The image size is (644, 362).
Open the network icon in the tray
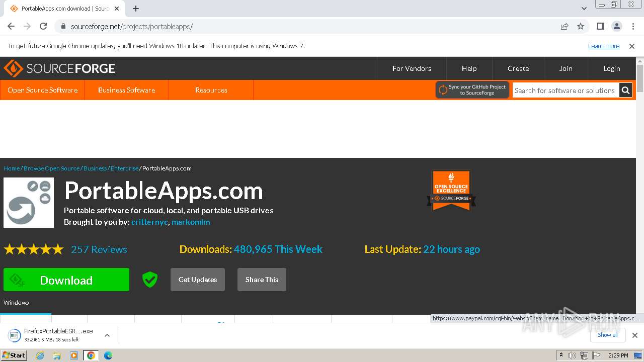[x=584, y=355]
